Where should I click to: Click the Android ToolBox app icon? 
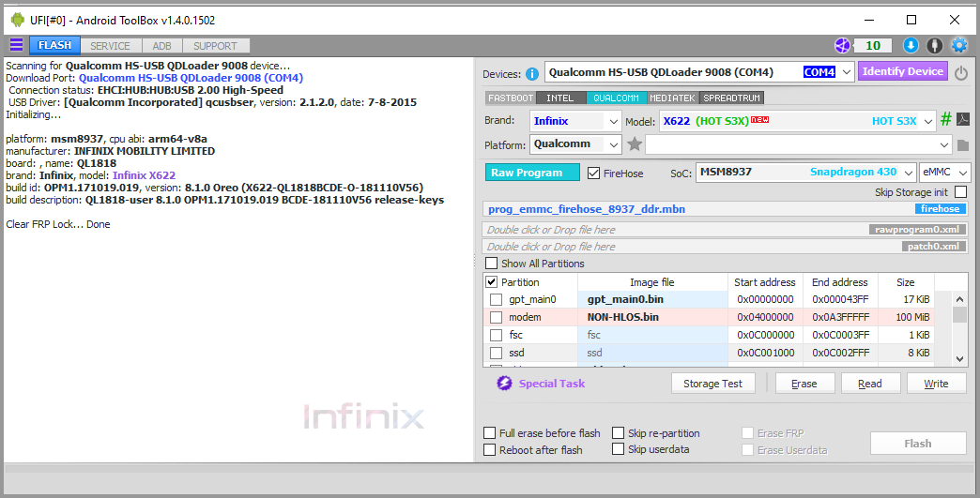click(18, 20)
